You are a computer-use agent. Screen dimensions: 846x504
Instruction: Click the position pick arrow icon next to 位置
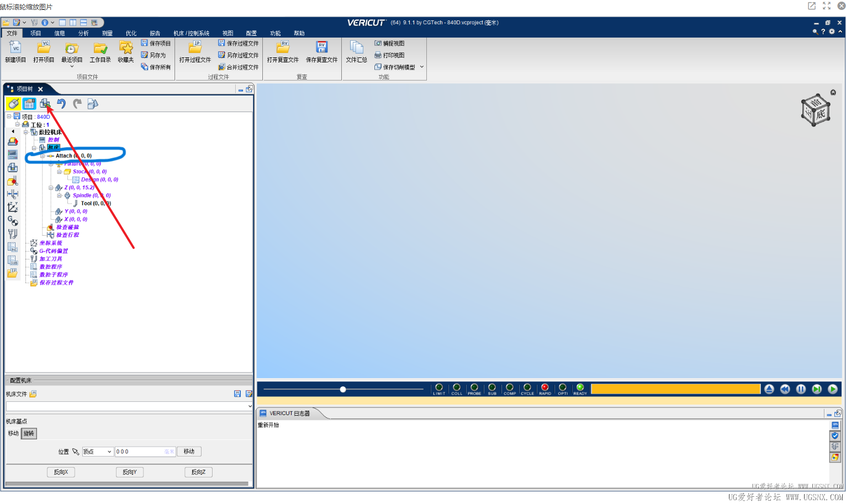point(76,452)
